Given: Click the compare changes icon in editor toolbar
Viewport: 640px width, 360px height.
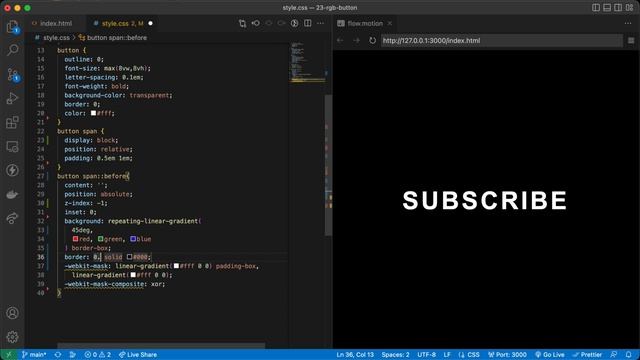Looking at the screenshot, I should click(242, 24).
